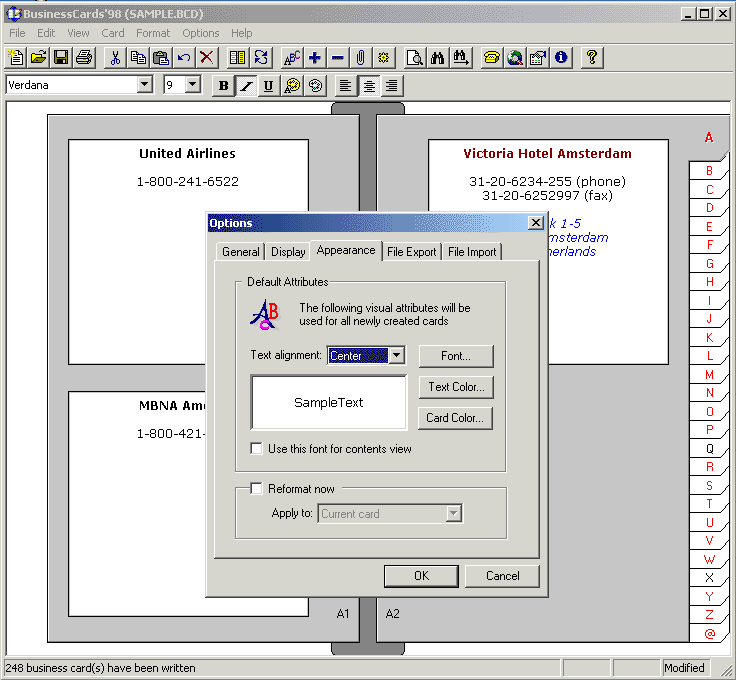This screenshot has width=736, height=680.
Task: Open the Card menu
Action: coord(113,33)
